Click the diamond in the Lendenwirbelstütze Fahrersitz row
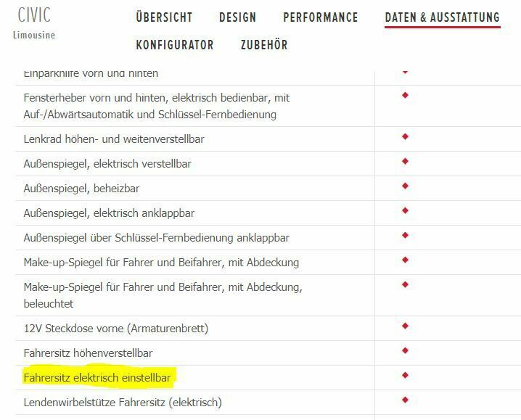Screen dimensions: 521x420 pyautogui.click(x=405, y=400)
